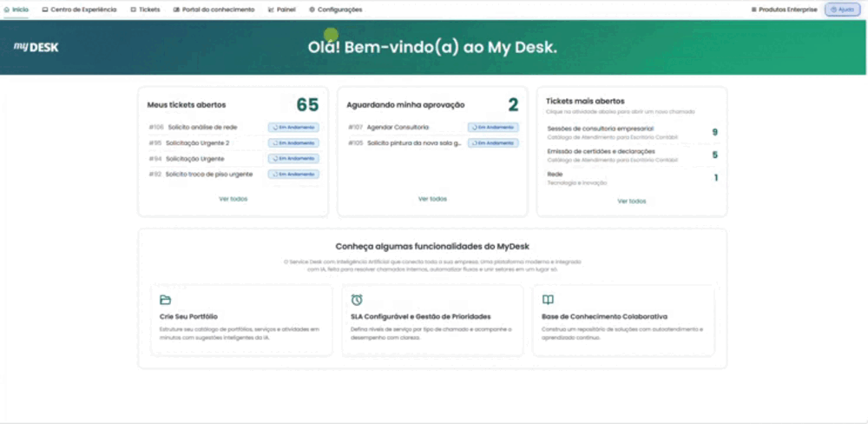Click the Aguardando minha aprovação heading
This screenshot has width=868, height=424.
click(405, 105)
